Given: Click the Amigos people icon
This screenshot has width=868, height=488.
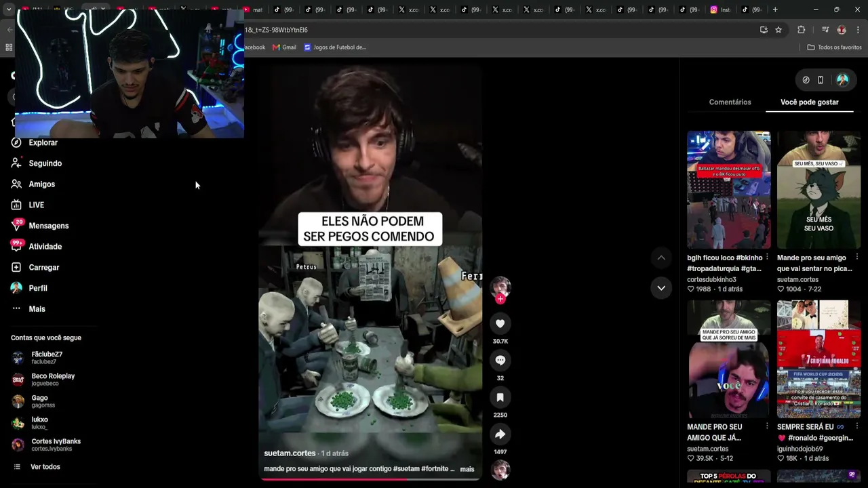Looking at the screenshot, I should [x=16, y=184].
